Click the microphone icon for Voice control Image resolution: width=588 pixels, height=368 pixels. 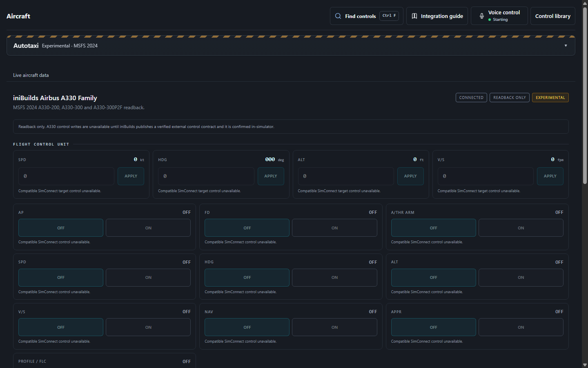tap(482, 16)
